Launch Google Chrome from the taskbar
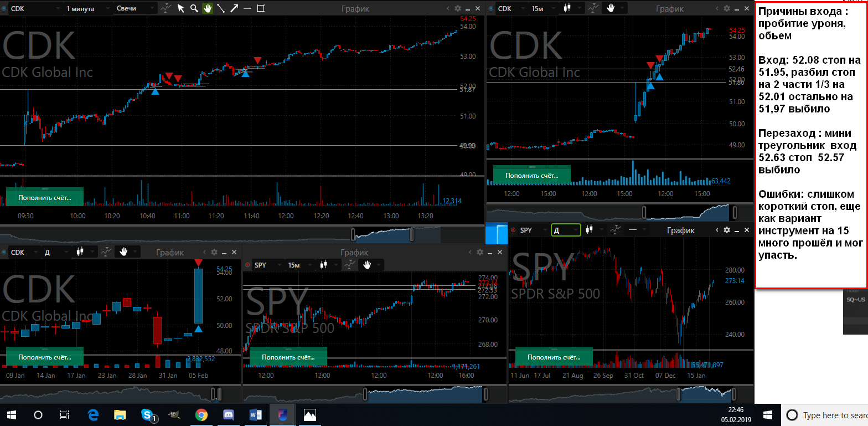868x426 pixels. coord(201,415)
